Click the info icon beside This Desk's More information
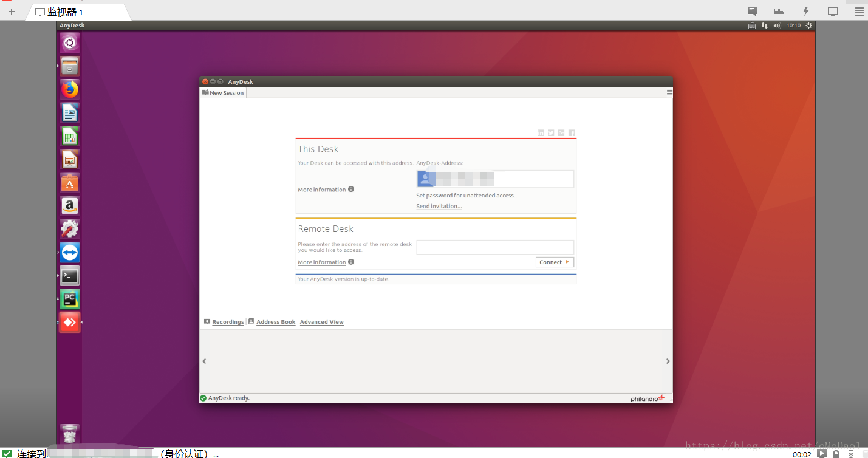868x458 pixels. pos(351,189)
